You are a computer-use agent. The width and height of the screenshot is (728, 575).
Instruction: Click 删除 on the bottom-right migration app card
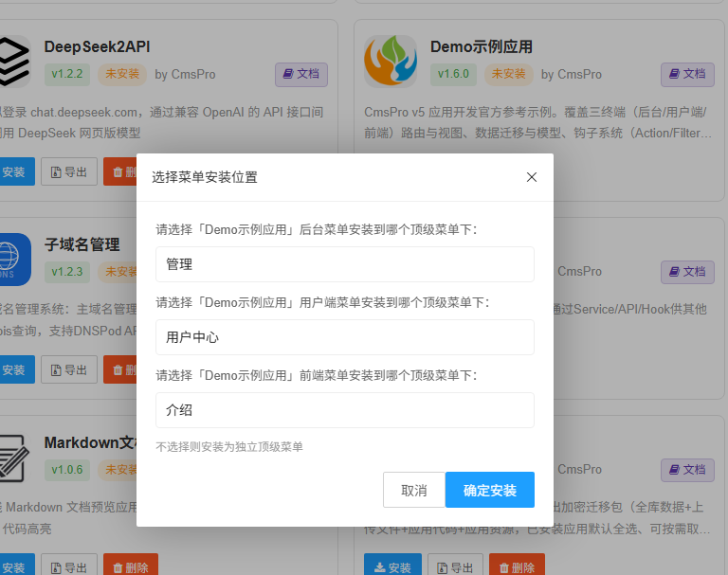coord(517,566)
